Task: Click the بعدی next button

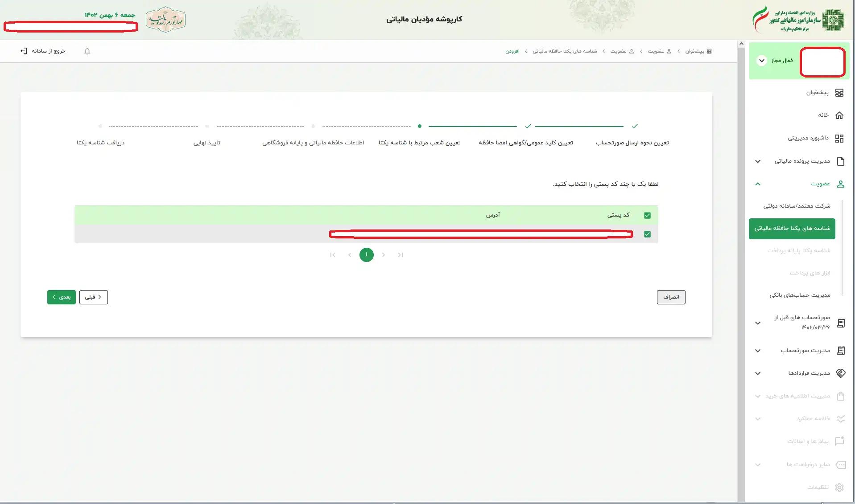Action: tap(61, 297)
